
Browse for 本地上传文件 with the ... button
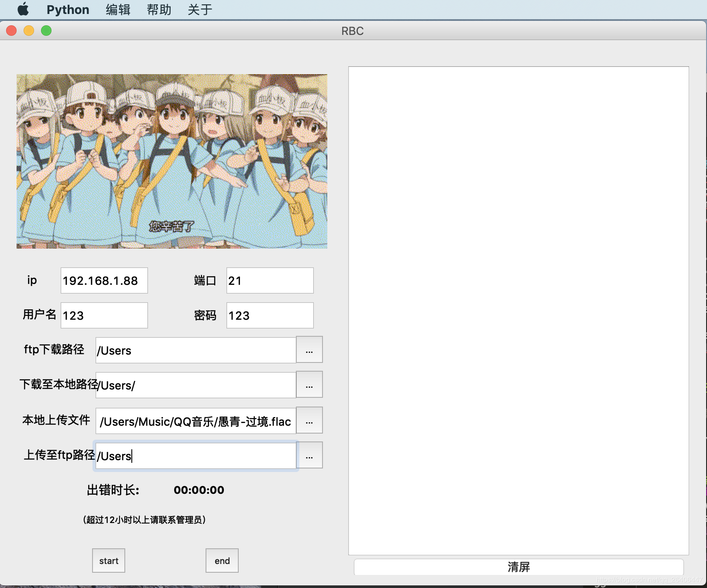(x=309, y=420)
